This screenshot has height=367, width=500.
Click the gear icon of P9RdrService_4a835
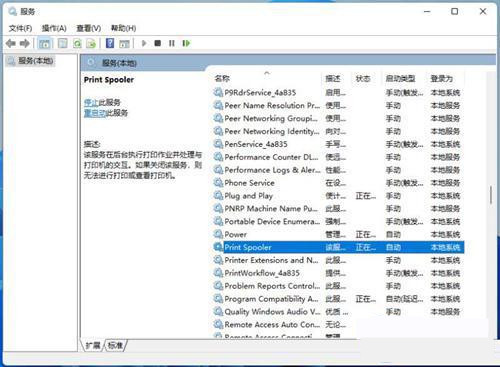pyautogui.click(x=218, y=92)
